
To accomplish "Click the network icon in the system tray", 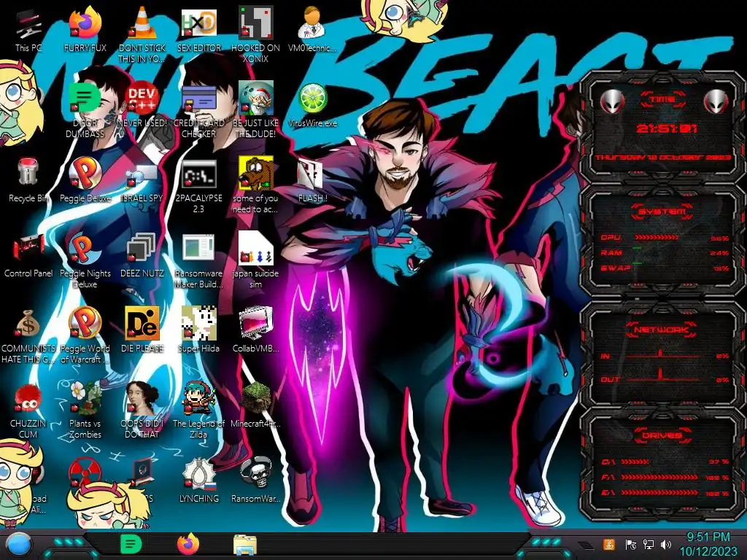I will coord(649,545).
